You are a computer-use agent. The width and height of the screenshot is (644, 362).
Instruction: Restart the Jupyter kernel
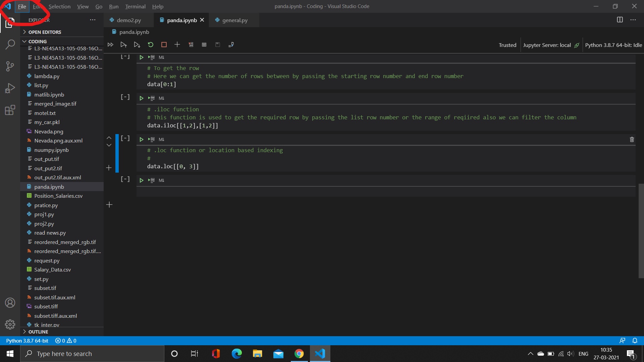click(x=150, y=44)
